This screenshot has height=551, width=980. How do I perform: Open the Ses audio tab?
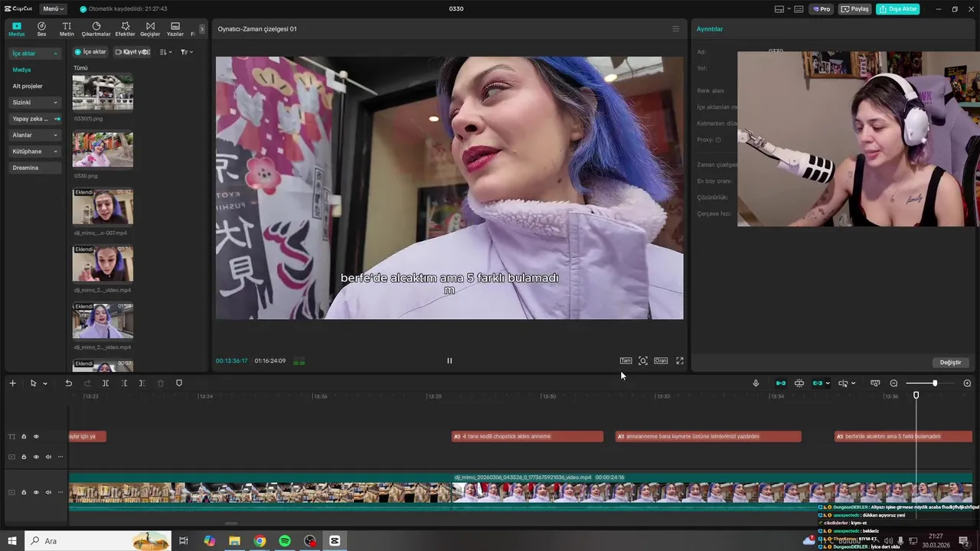click(41, 29)
